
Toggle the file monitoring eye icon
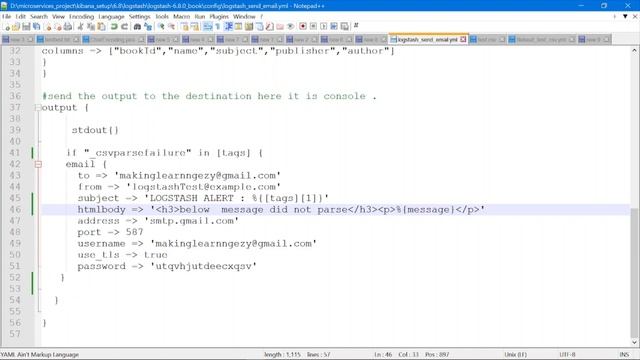[x=290, y=27]
